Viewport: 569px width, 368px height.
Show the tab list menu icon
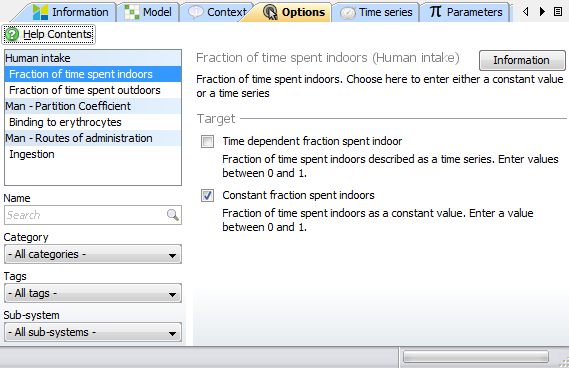click(558, 12)
